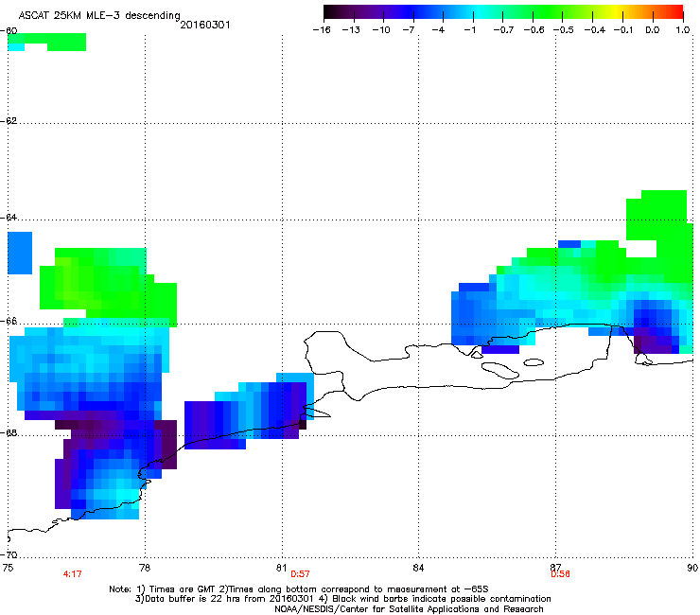The image size is (700, 615).
Task: Click the -0.5 color scale label
Action: click(x=564, y=30)
